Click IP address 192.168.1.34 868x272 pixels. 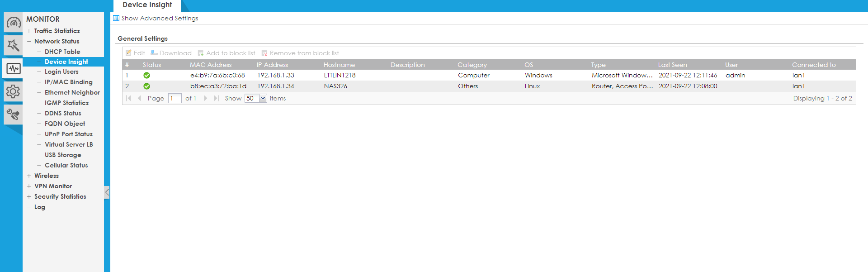tap(276, 86)
